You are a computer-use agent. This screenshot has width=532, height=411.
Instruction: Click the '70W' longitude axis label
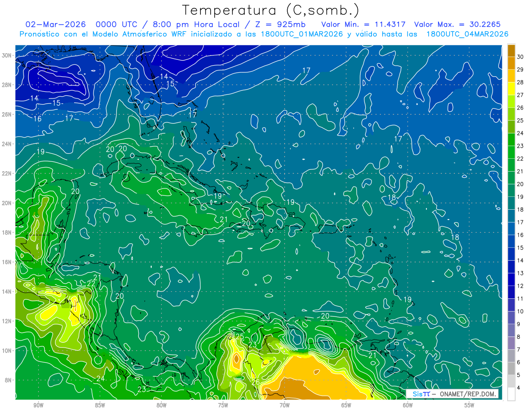click(285, 405)
